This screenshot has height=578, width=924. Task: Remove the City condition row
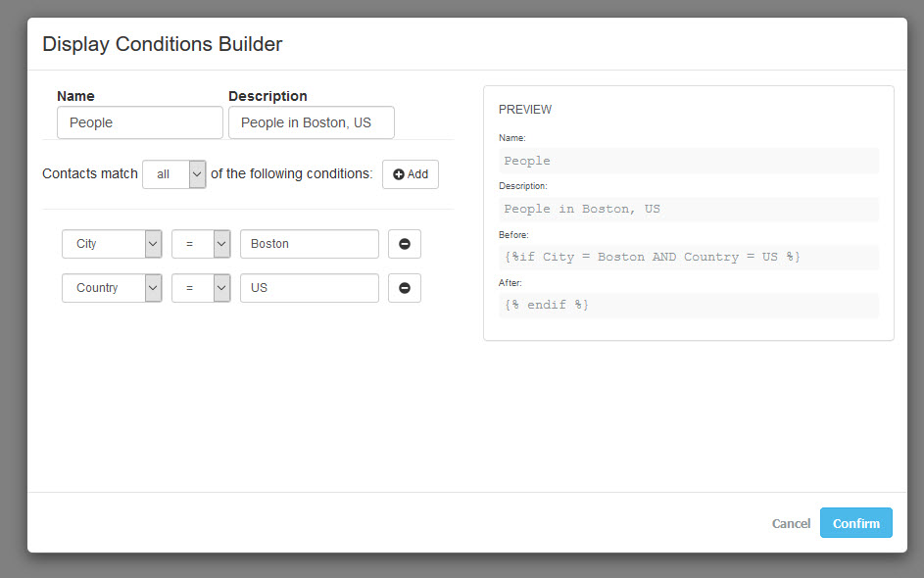pos(404,244)
